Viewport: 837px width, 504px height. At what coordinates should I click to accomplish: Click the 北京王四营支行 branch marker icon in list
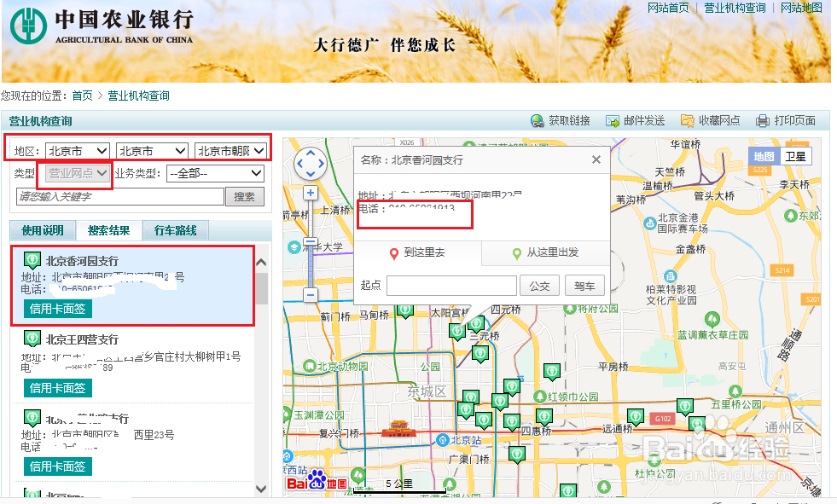tap(32, 339)
